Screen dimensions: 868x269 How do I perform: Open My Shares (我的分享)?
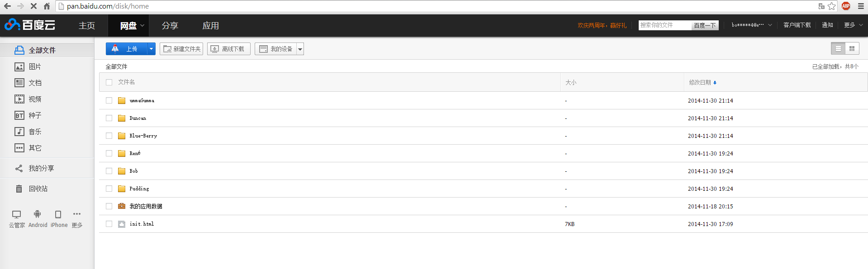pos(34,168)
